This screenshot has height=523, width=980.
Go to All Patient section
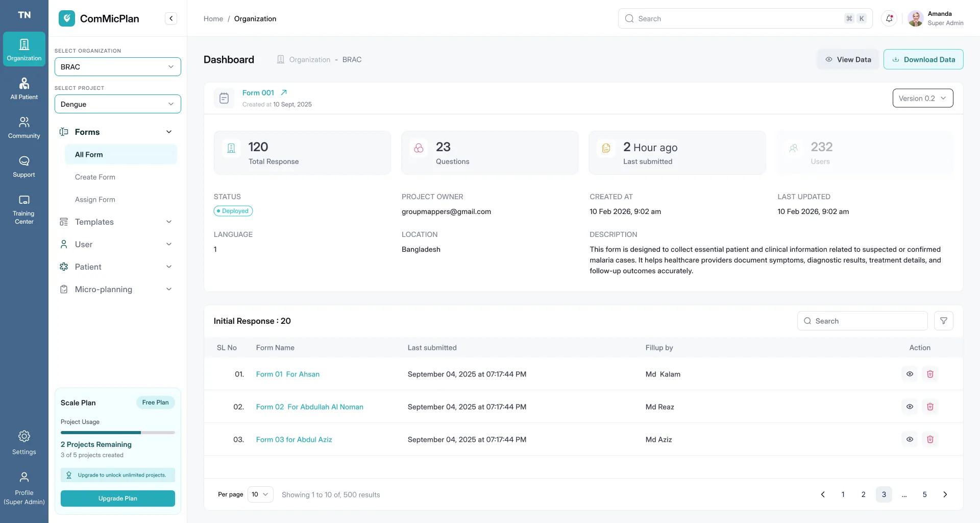(24, 88)
